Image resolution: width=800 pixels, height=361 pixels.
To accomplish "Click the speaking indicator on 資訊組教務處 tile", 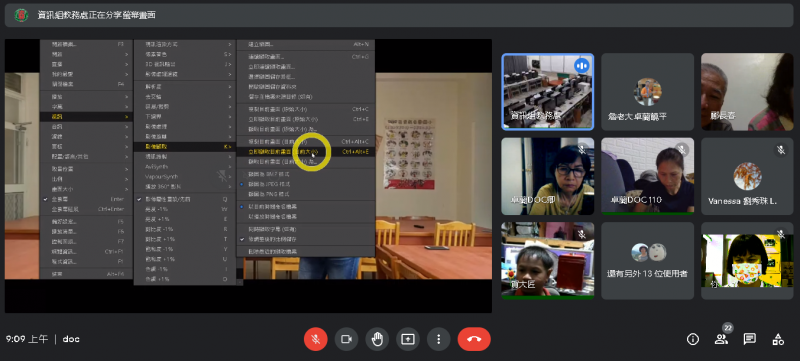I will (582, 65).
